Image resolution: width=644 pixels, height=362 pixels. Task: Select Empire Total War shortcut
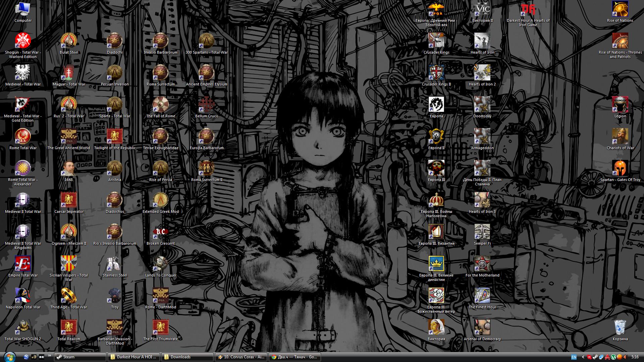pos(23,266)
